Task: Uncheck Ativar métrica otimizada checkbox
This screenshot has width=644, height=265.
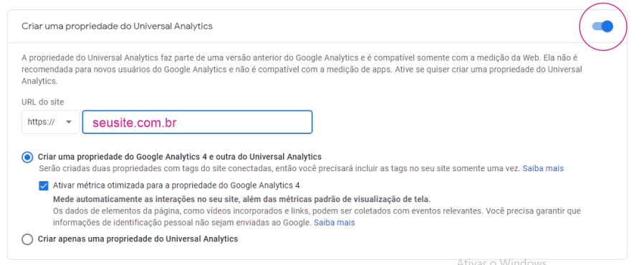Action: [x=44, y=185]
